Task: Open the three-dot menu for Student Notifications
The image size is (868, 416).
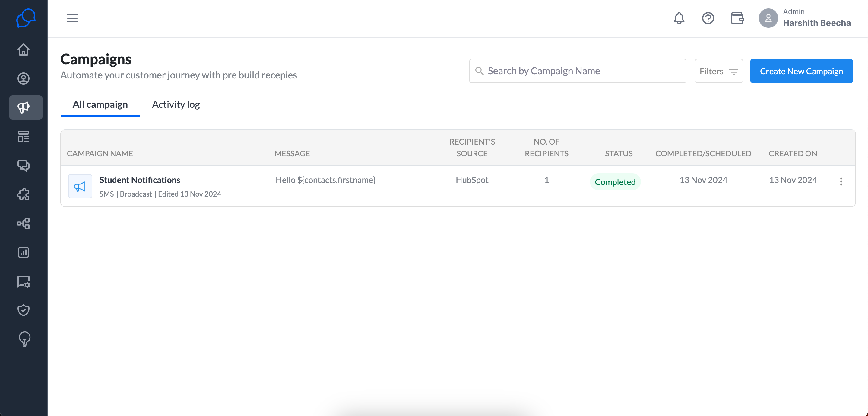Action: coord(841,181)
